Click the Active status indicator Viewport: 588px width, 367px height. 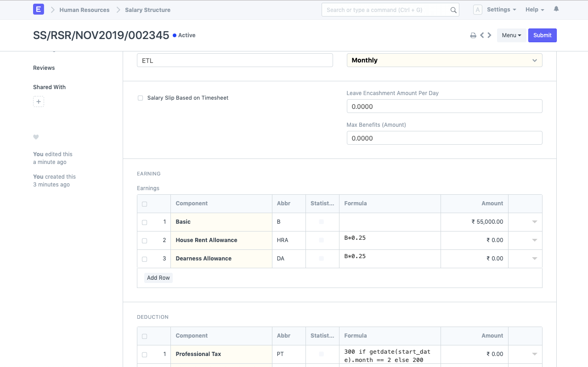(x=184, y=35)
